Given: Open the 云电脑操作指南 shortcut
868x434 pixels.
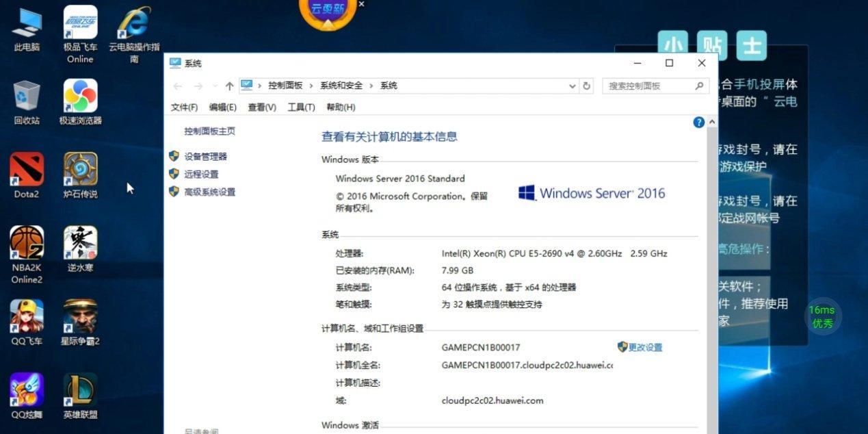Looking at the screenshot, I should point(134,35).
